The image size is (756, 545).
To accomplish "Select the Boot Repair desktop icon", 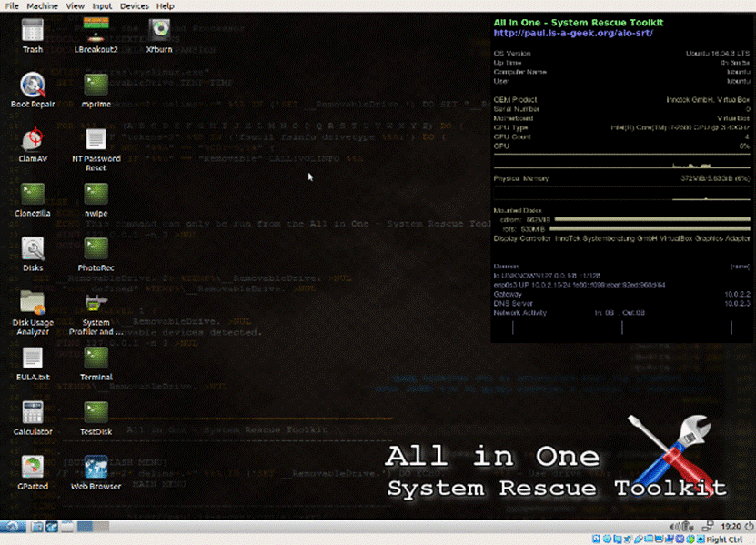I will click(x=33, y=90).
